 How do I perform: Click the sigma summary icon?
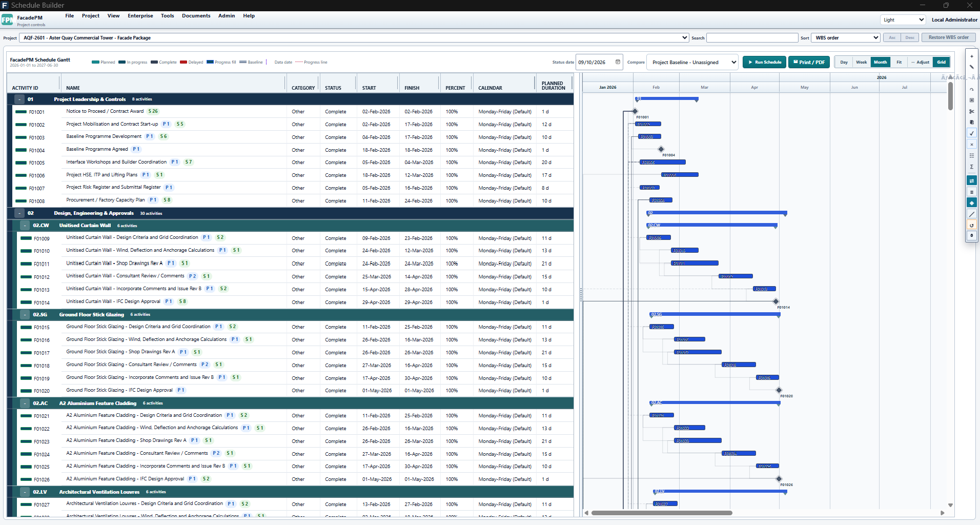[971, 167]
